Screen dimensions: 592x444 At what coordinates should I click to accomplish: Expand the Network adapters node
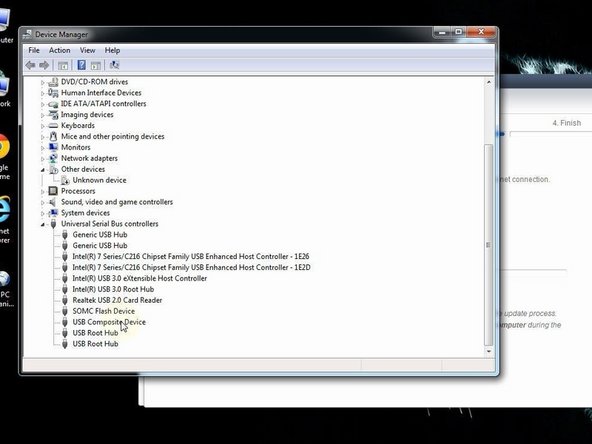[42, 159]
